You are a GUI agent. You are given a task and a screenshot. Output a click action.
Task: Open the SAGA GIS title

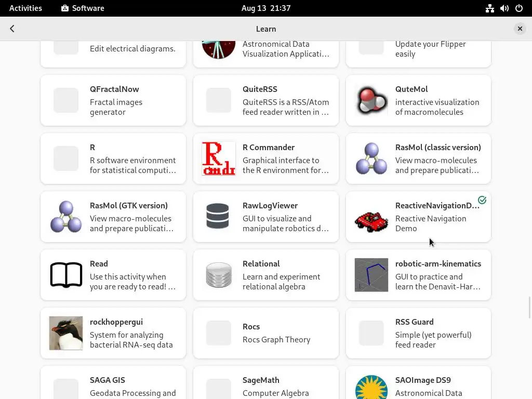(x=107, y=380)
